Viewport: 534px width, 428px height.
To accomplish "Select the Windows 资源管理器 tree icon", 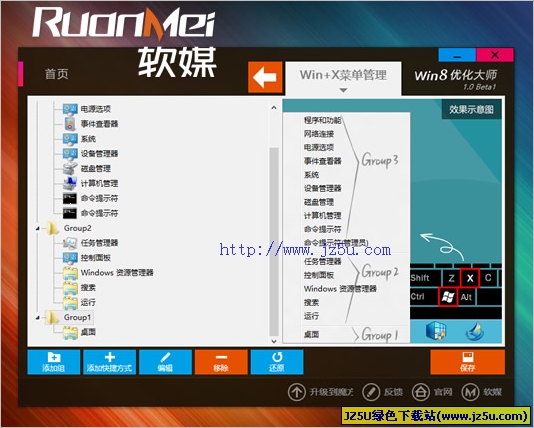I will [x=70, y=273].
